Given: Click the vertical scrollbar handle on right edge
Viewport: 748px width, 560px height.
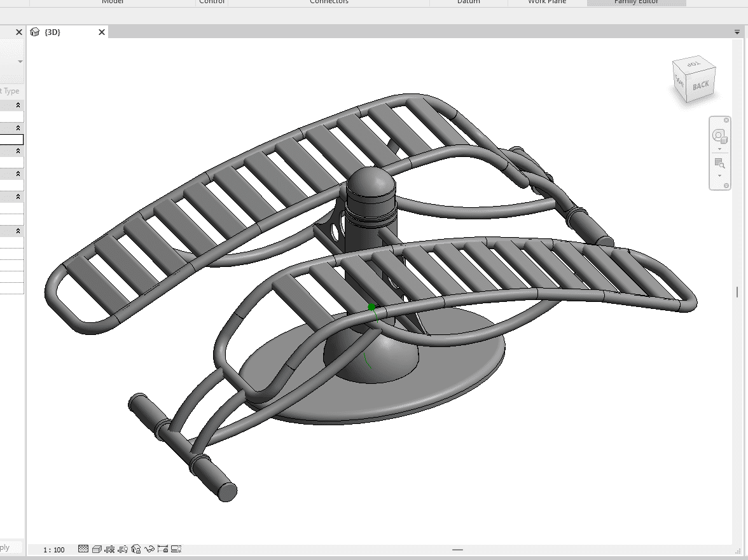Looking at the screenshot, I should pos(737,291).
